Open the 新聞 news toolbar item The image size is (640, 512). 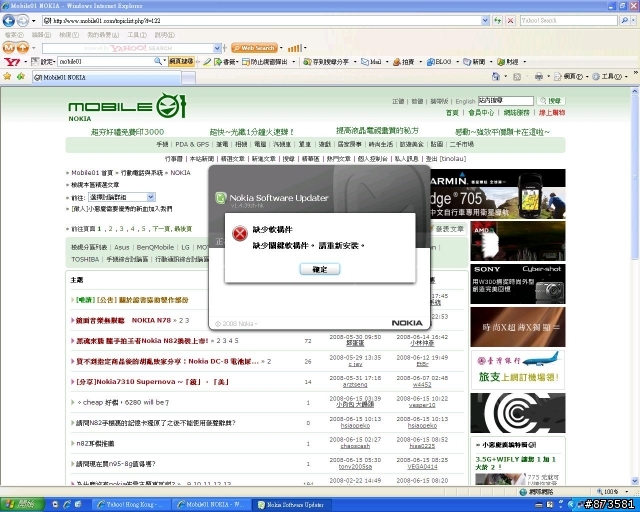[474, 62]
